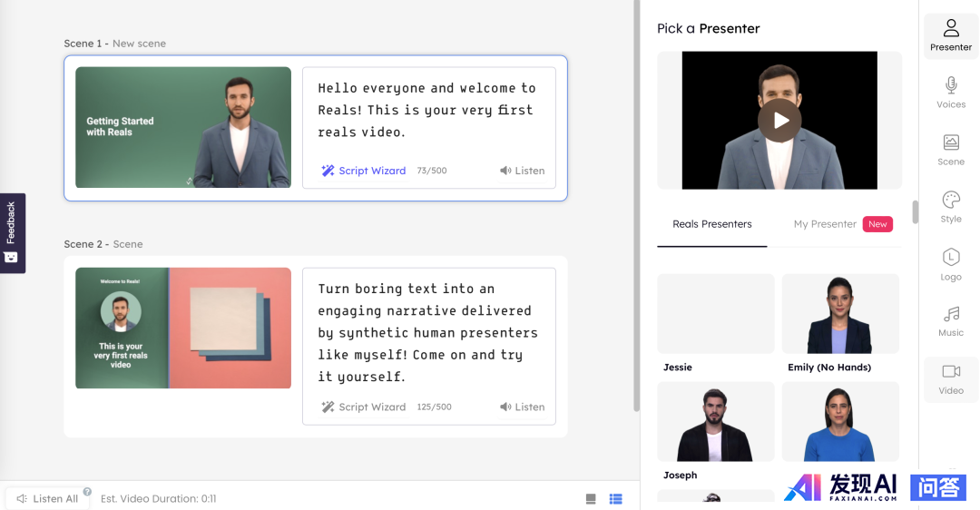980x510 pixels.
Task: Open the Presenter panel in sidebar
Action: click(951, 36)
